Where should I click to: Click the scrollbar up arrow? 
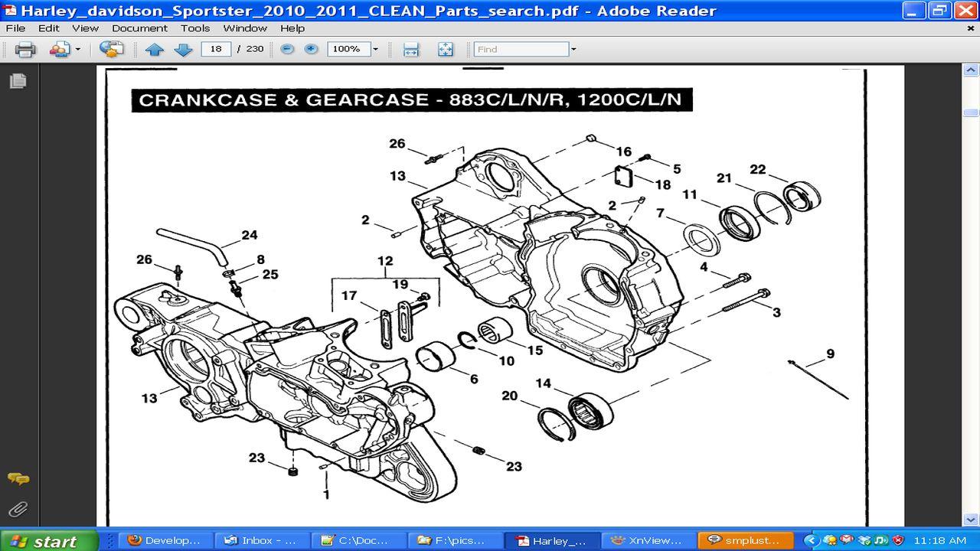tap(971, 71)
